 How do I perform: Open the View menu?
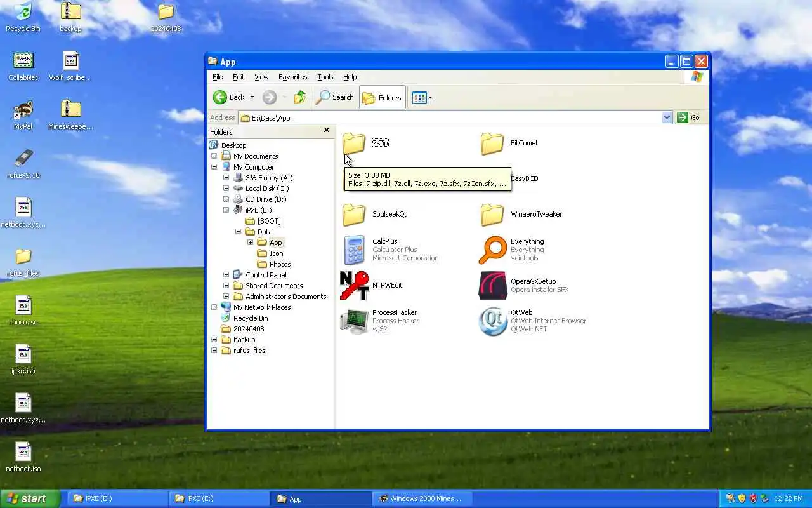(261, 77)
